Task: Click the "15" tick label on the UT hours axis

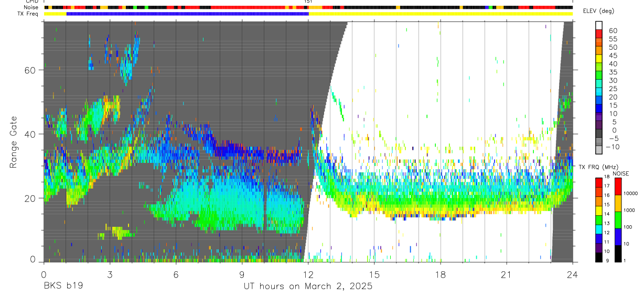Action: click(x=374, y=274)
